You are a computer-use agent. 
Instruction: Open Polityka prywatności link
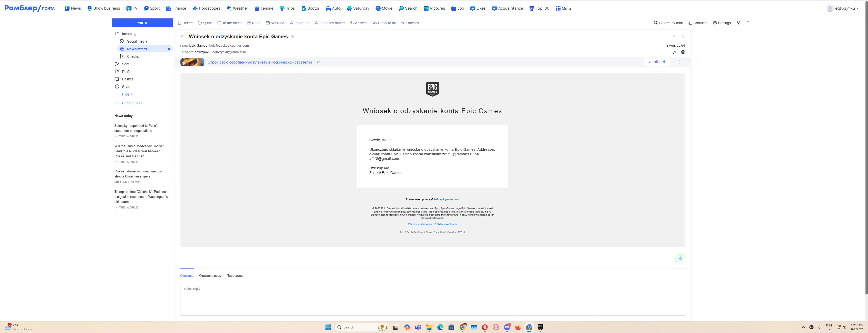pos(445,224)
